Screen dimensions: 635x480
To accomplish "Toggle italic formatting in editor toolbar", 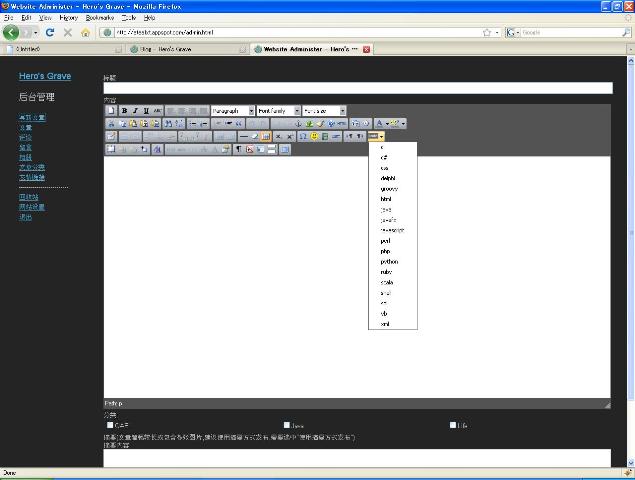I will coord(135,111).
